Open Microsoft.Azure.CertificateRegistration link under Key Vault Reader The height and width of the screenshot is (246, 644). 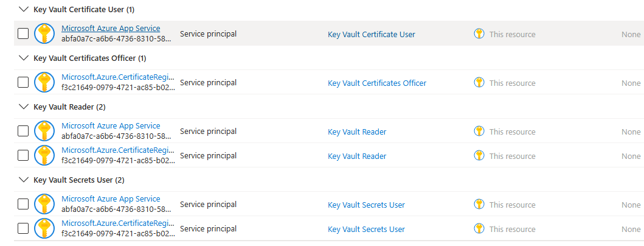(x=118, y=150)
